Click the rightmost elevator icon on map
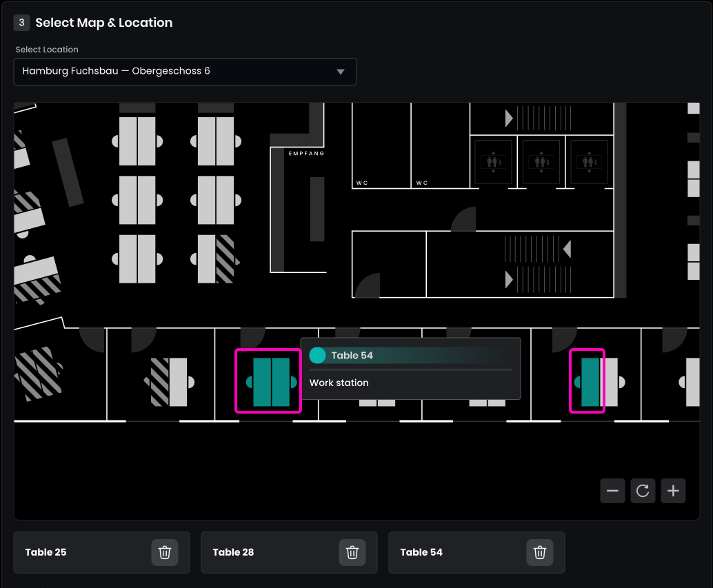Screen dimensions: 713x588 coord(588,161)
